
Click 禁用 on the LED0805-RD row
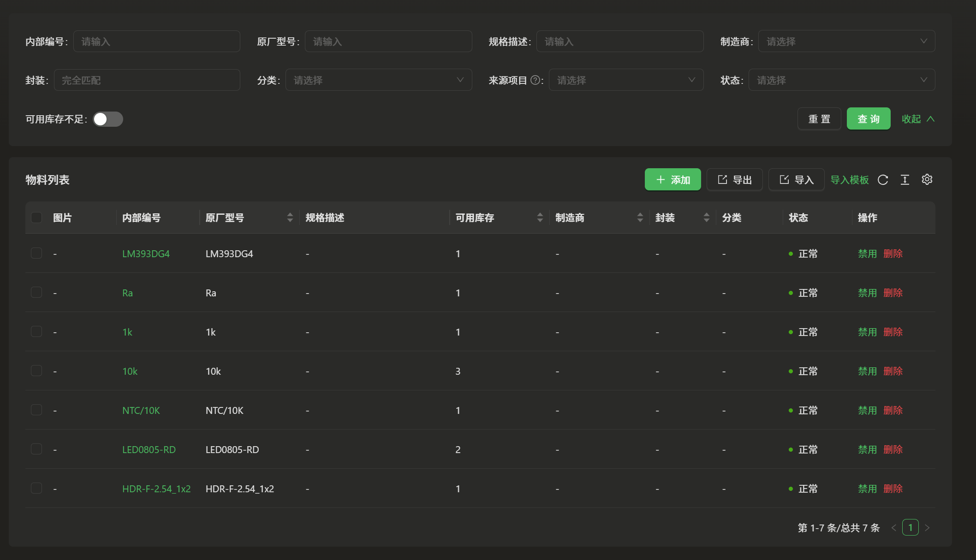pos(867,449)
